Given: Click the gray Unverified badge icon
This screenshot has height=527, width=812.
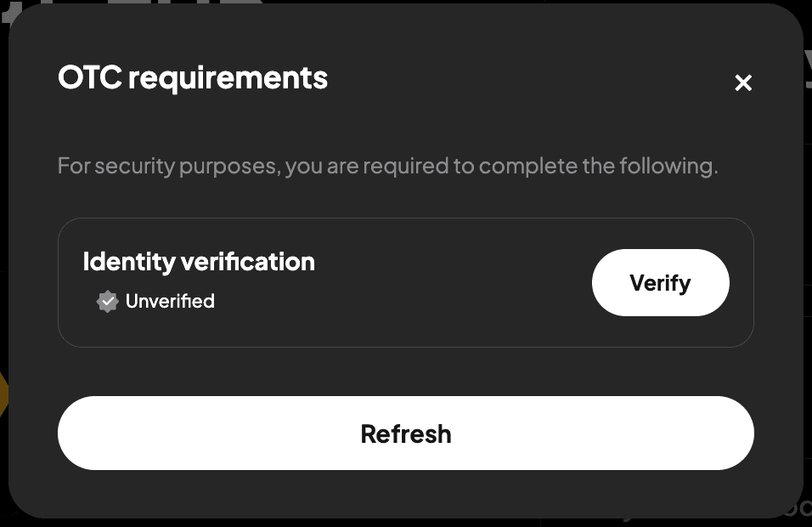Looking at the screenshot, I should 107,302.
